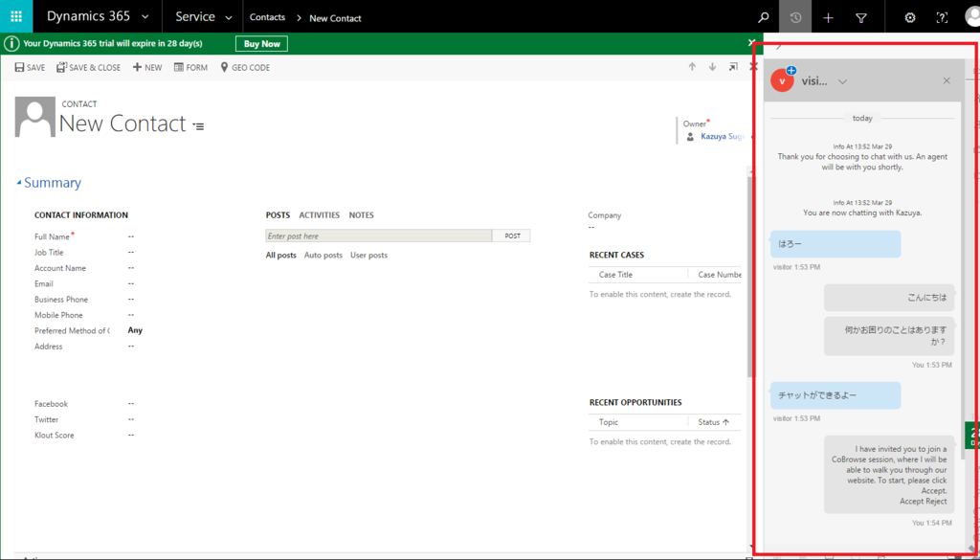Screen dimensions: 980x560
Task: Expand the visitor chat header chevron
Action: [842, 81]
